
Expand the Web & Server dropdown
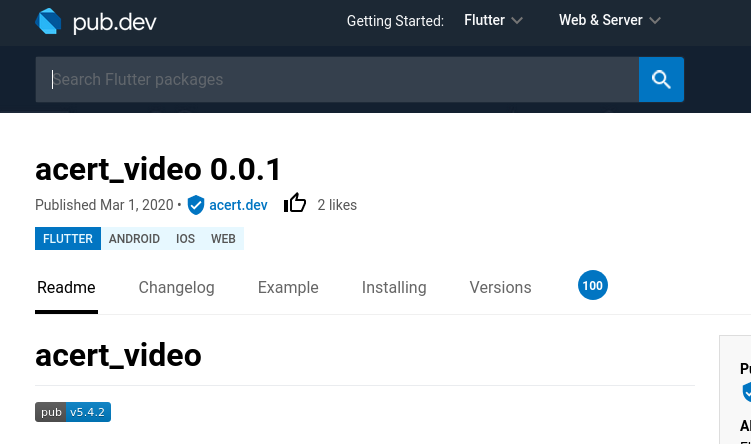click(610, 20)
